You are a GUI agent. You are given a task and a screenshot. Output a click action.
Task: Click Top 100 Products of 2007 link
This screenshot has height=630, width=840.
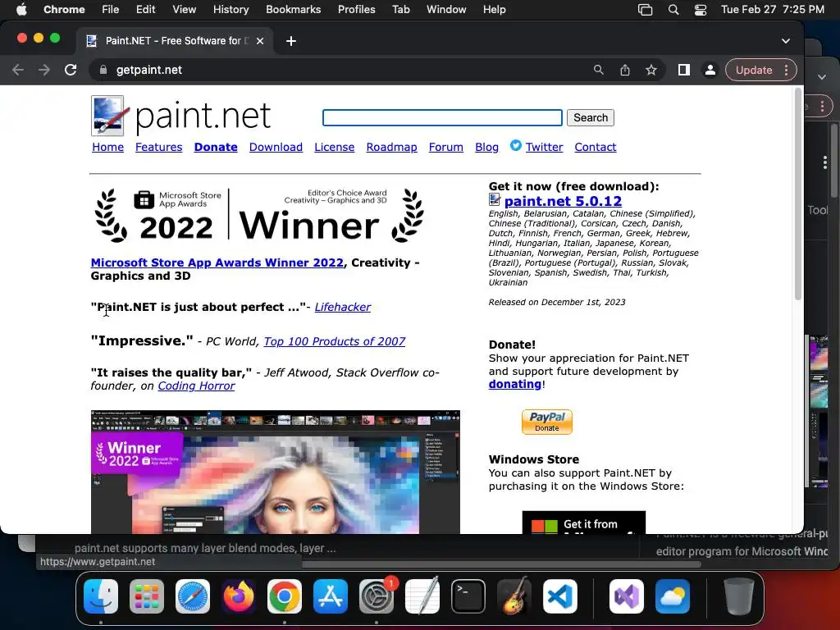[335, 341]
